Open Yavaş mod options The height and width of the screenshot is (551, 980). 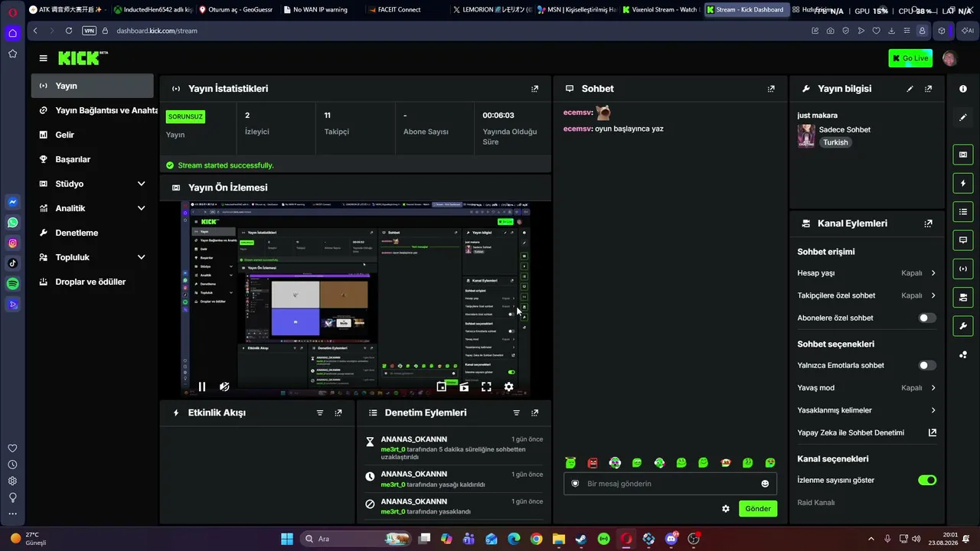(x=867, y=388)
